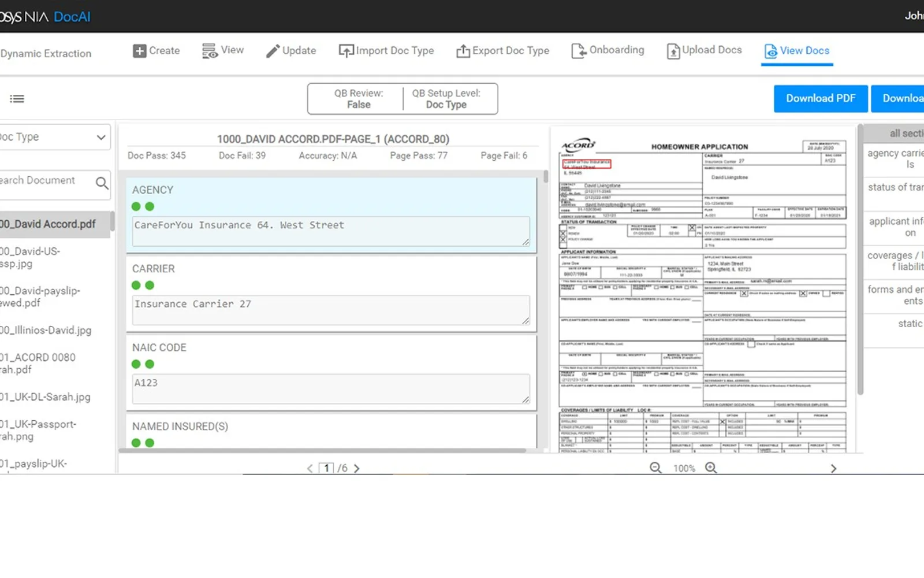Open the Upload Docs tab
Viewport: 924px width, 578px height.
point(705,51)
